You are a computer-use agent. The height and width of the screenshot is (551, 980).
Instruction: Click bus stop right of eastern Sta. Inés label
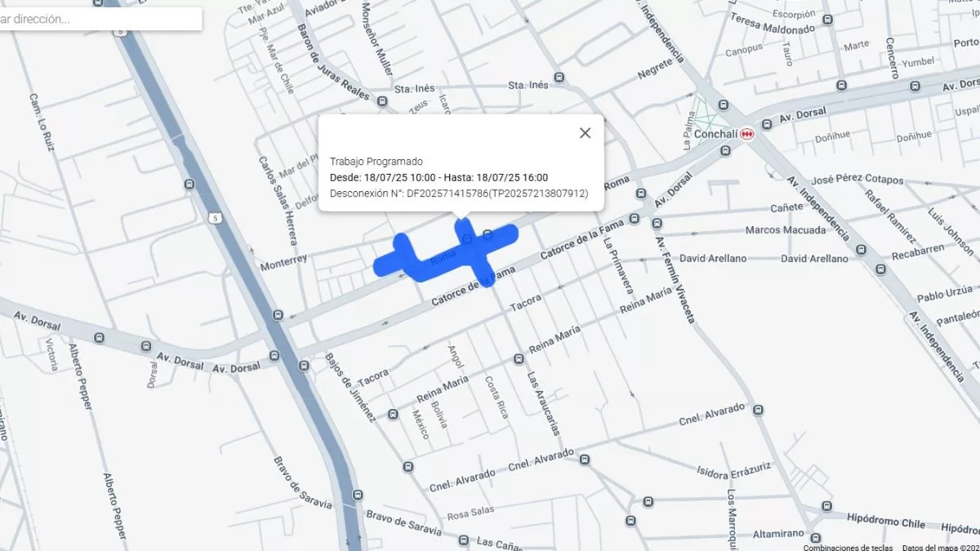[x=559, y=78]
